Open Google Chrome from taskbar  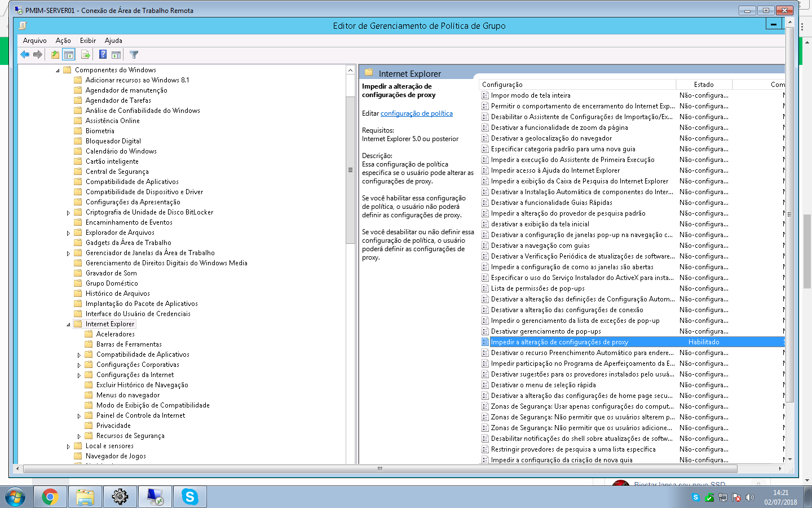[x=50, y=497]
